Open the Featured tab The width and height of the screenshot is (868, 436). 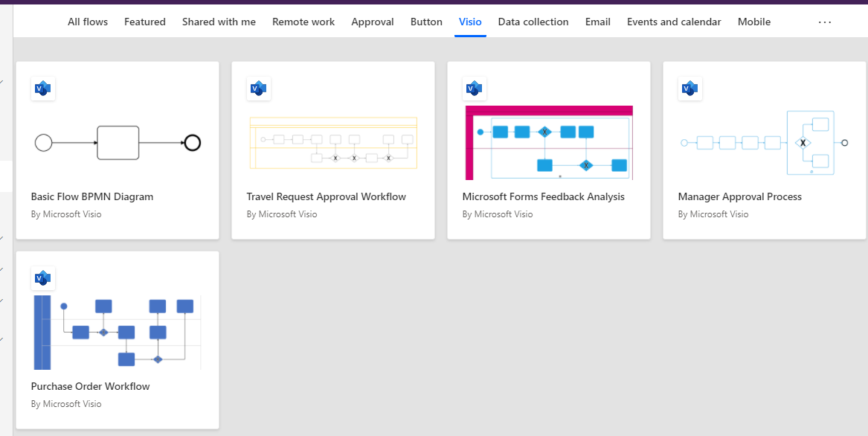coord(144,22)
